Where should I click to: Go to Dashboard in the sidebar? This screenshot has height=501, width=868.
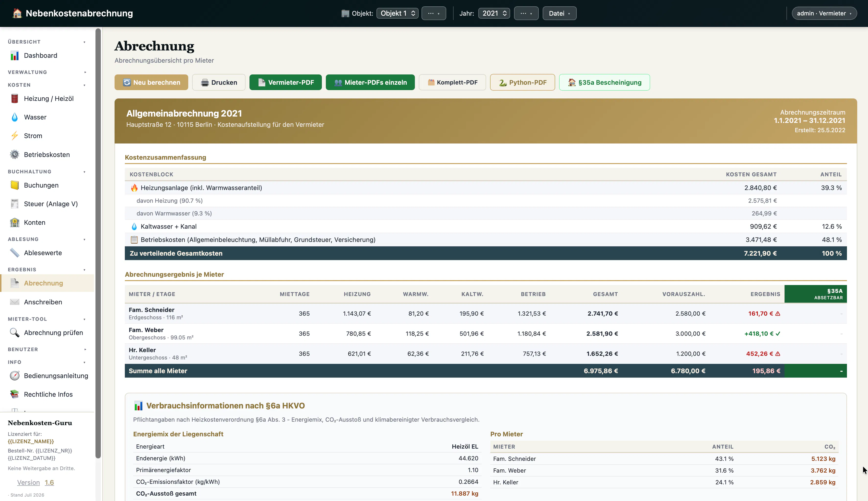(47, 56)
